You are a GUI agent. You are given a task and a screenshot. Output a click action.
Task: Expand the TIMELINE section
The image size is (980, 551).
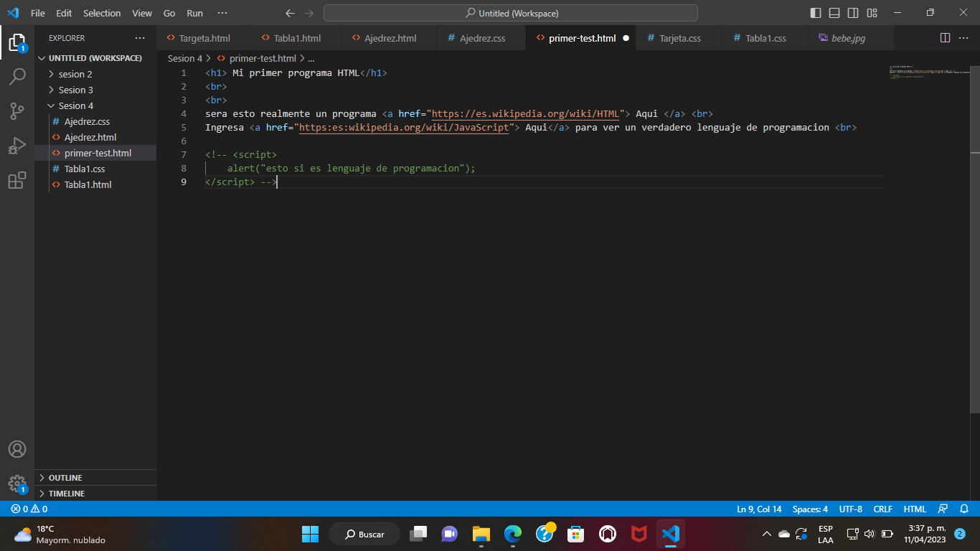coord(95,494)
